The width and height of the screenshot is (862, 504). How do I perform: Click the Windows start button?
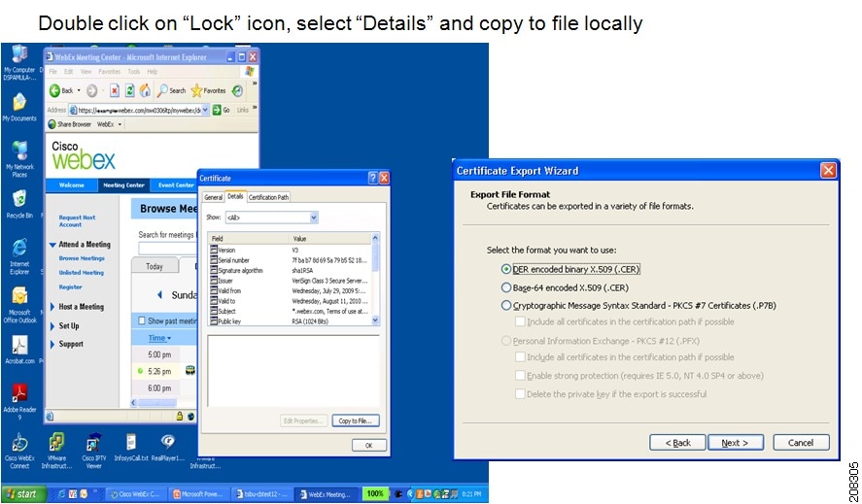pos(22,493)
